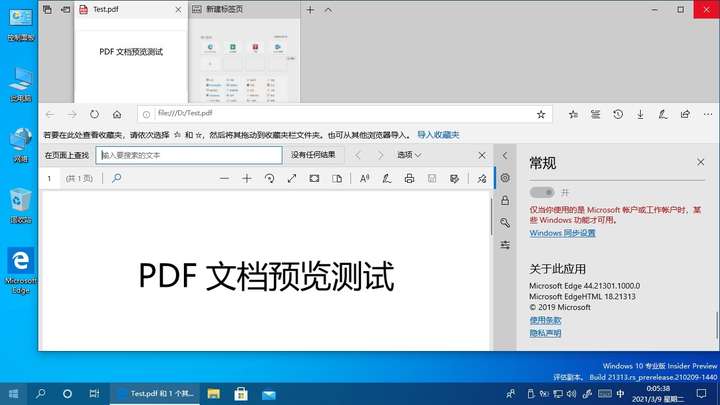
Task: Open the reading list
Action: coord(596,114)
